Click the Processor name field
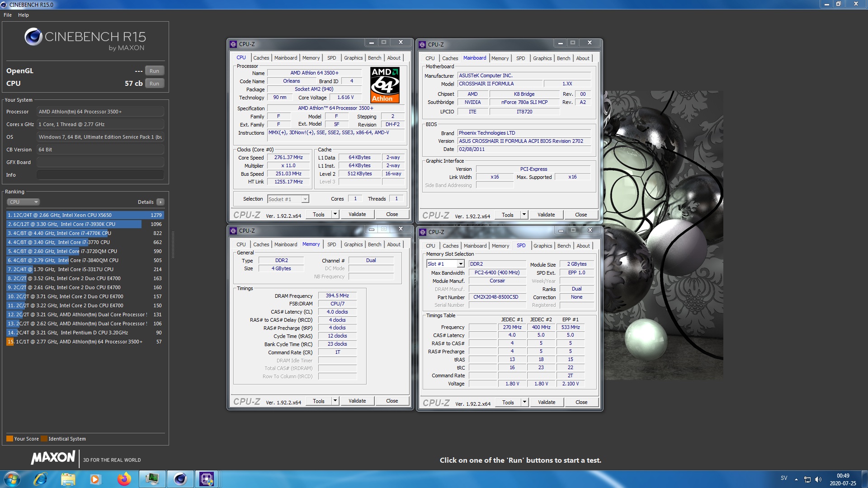The image size is (868, 488). [100, 112]
